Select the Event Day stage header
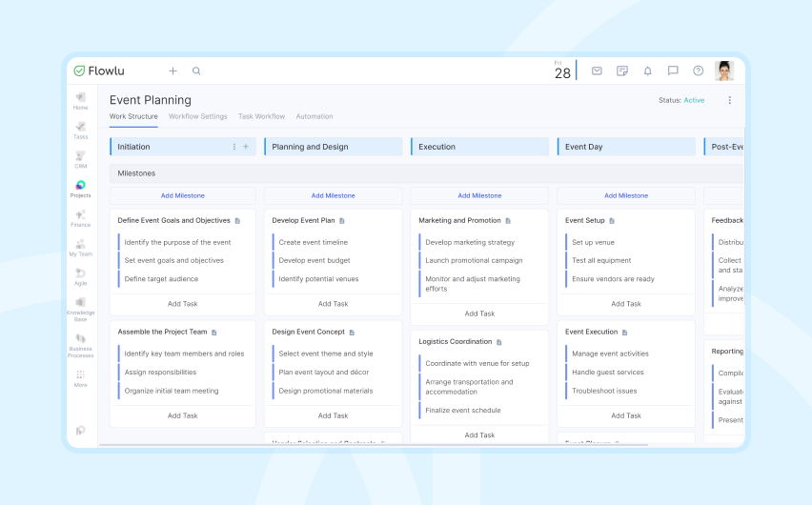This screenshot has height=505, width=812. click(x=626, y=147)
